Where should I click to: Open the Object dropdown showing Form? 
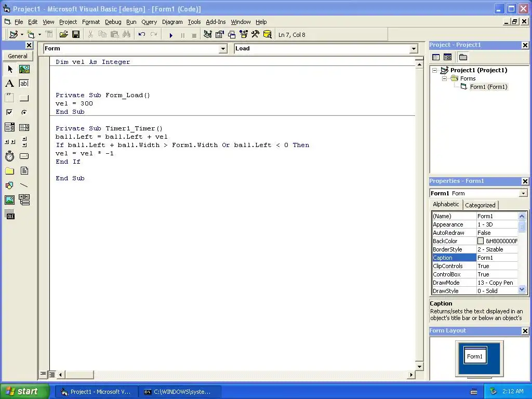223,49
